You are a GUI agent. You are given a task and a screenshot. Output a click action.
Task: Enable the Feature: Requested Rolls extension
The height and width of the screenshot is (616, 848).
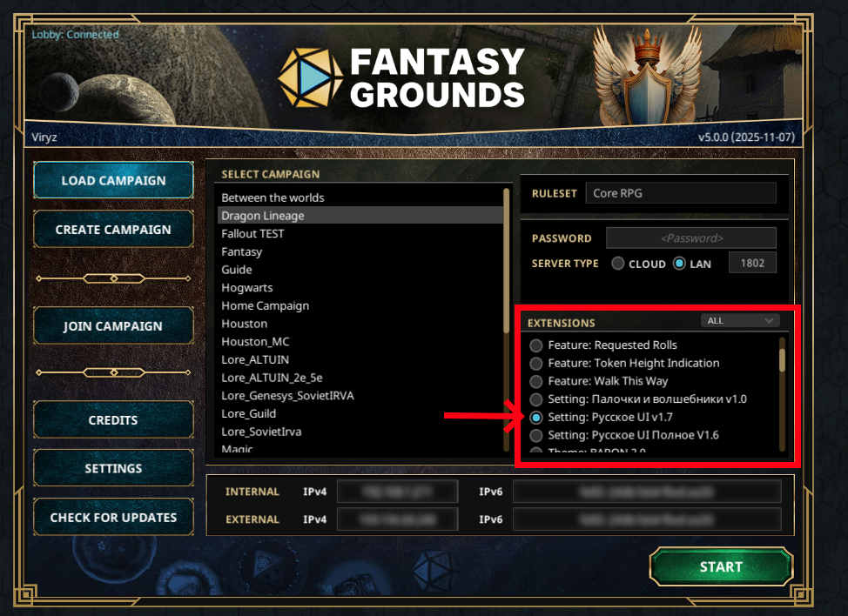pos(536,345)
